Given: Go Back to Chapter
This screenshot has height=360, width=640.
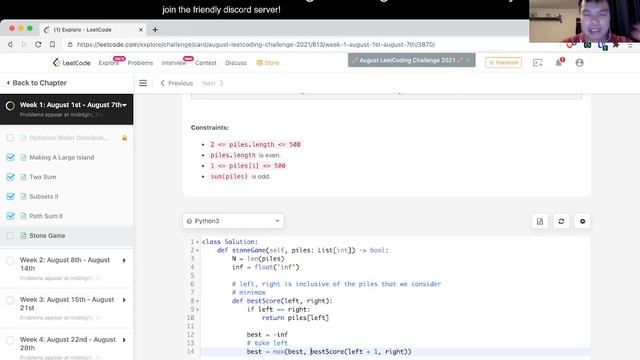Looking at the screenshot, I should [37, 83].
